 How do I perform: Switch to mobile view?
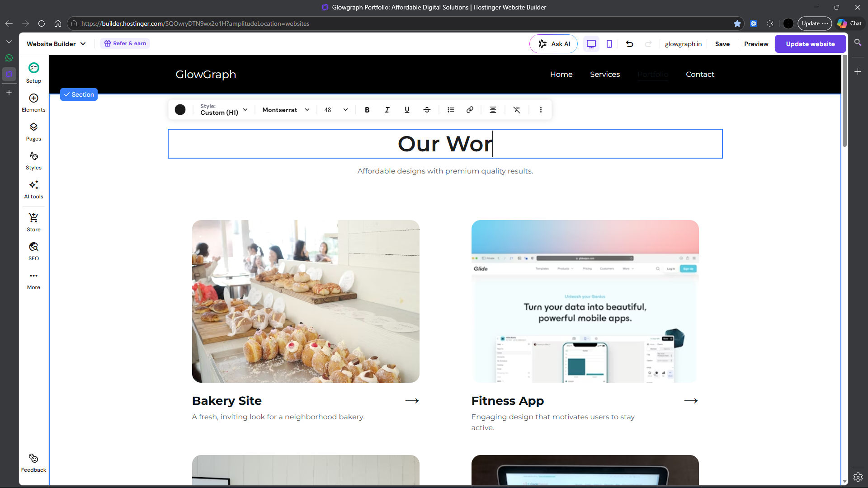point(609,44)
